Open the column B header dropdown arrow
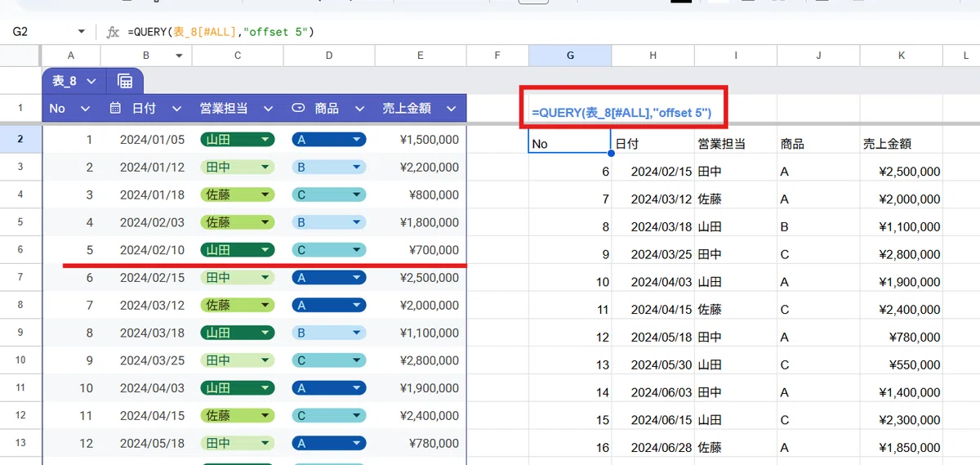980x465 pixels. click(179, 56)
